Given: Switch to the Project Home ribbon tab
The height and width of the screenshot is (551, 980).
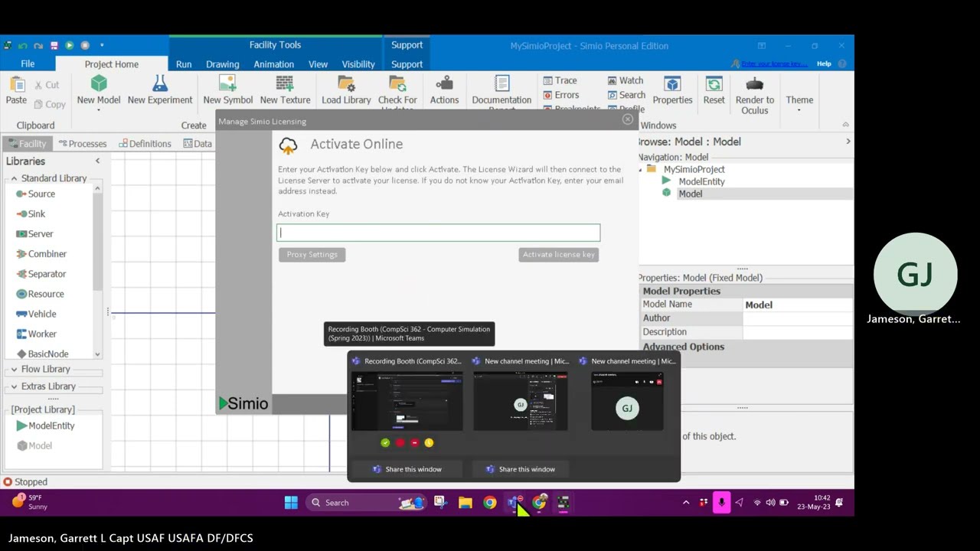Looking at the screenshot, I should point(112,64).
